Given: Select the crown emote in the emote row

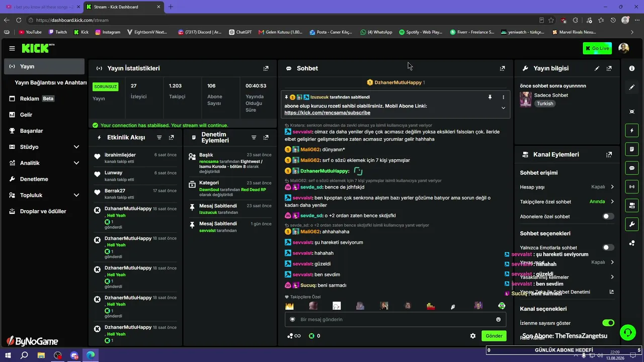Looking at the screenshot, I should 289,306.
